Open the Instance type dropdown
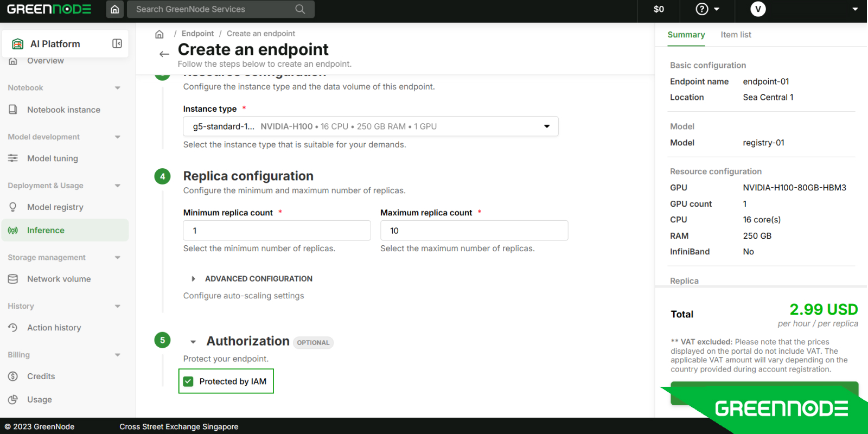 click(x=371, y=126)
